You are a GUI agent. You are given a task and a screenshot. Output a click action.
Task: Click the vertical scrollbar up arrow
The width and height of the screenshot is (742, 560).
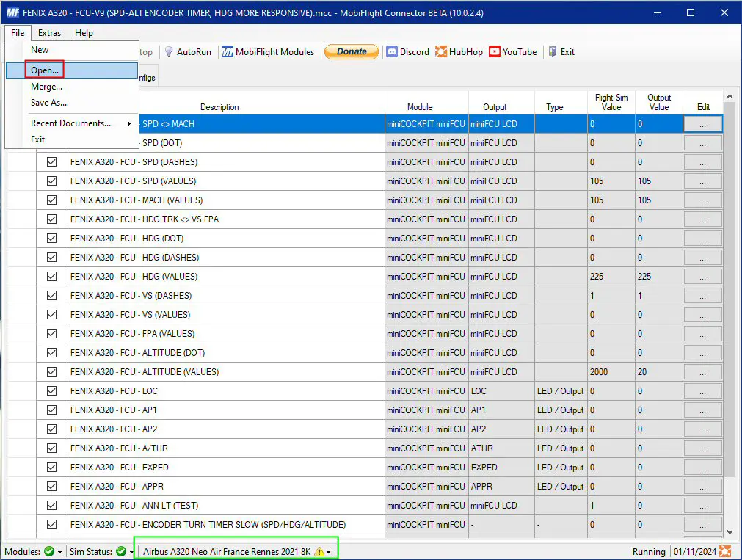[730, 96]
